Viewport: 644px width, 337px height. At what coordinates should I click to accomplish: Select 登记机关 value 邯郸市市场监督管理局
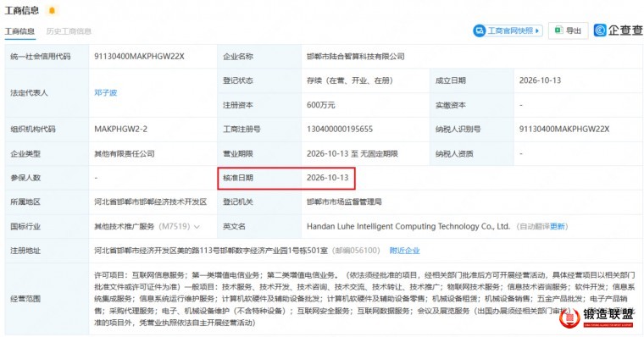tap(344, 202)
